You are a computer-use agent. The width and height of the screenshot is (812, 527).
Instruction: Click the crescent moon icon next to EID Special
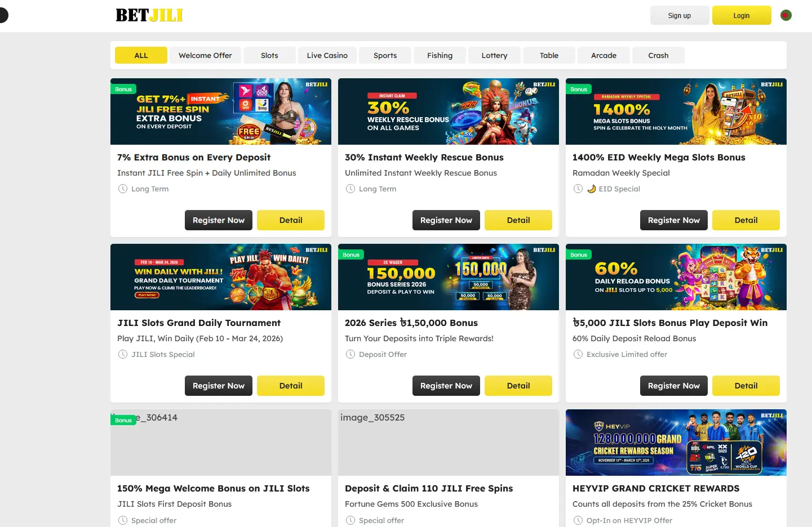592,189
